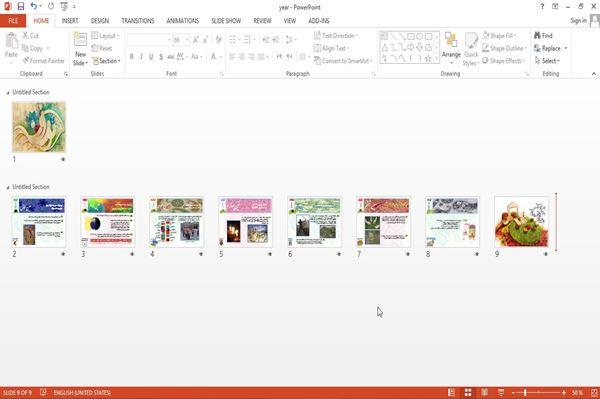Open the Layout dropdown
600x399 pixels.
[106, 36]
